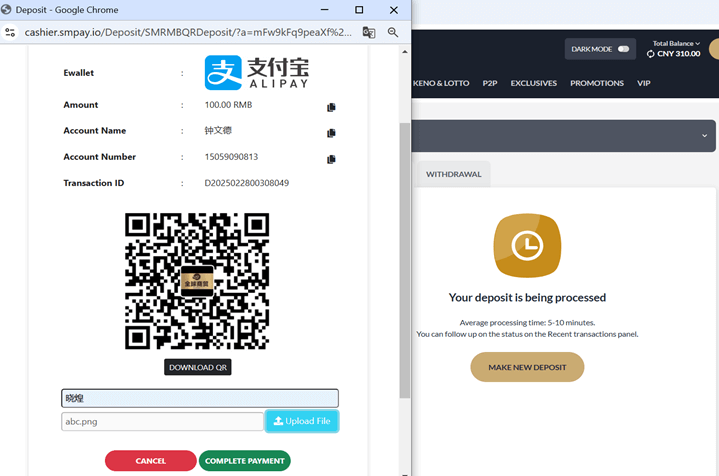Select the Transaction ID D2025022800308049
The width and height of the screenshot is (719, 476).
pyautogui.click(x=246, y=183)
